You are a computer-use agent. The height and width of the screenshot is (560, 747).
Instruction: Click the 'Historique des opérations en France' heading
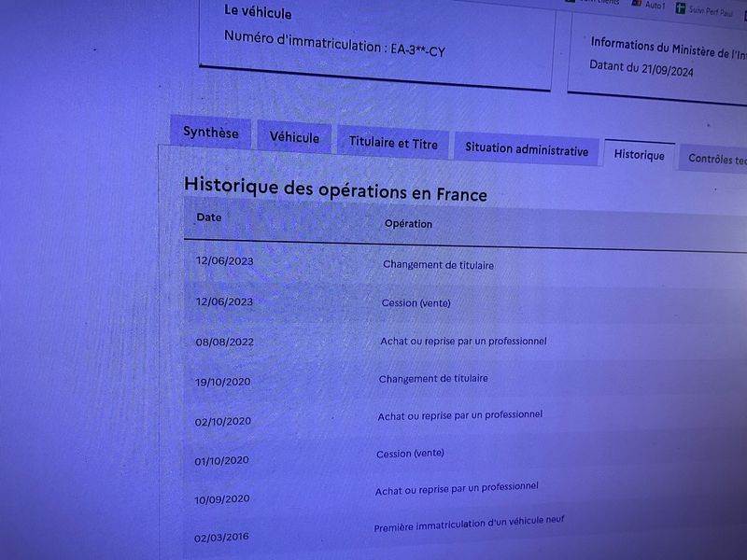coord(335,189)
